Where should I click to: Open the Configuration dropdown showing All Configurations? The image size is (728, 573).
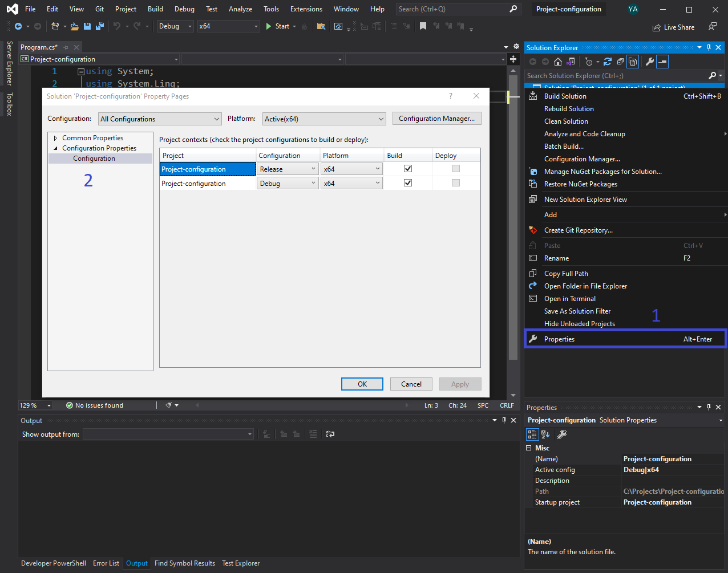click(159, 119)
